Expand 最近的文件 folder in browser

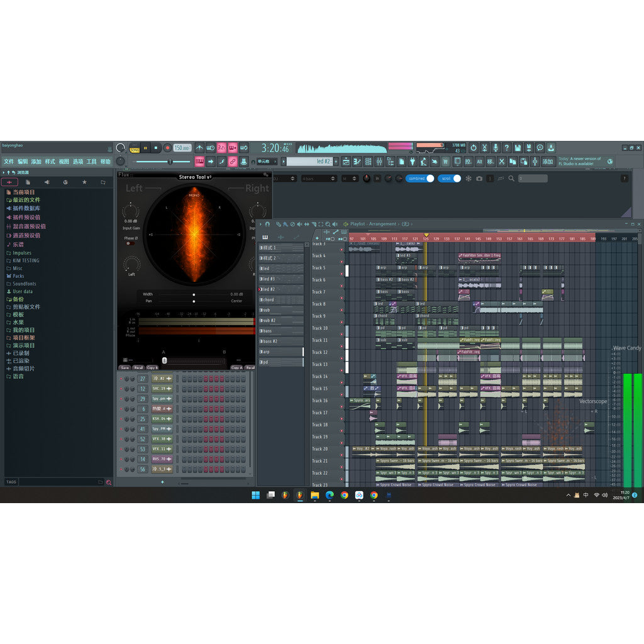(x=26, y=200)
